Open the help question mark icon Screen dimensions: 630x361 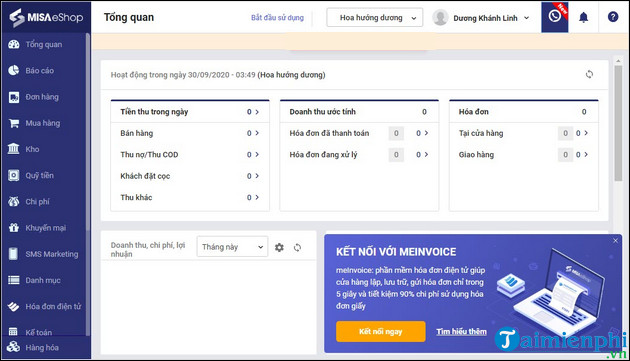point(613,17)
